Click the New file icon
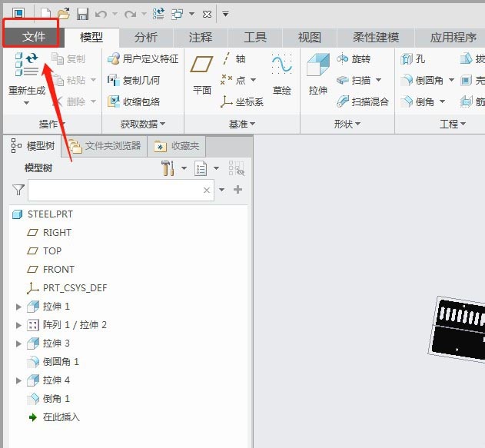The width and height of the screenshot is (485, 448). pyautogui.click(x=46, y=14)
